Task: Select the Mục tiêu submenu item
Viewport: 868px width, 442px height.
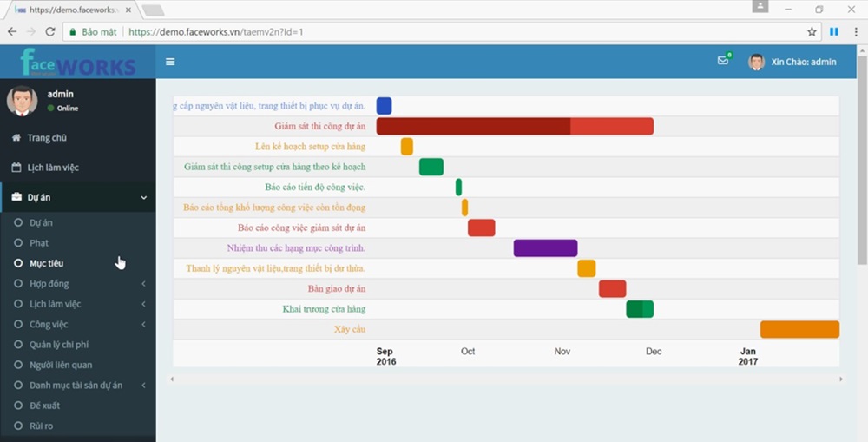Action: pos(46,263)
